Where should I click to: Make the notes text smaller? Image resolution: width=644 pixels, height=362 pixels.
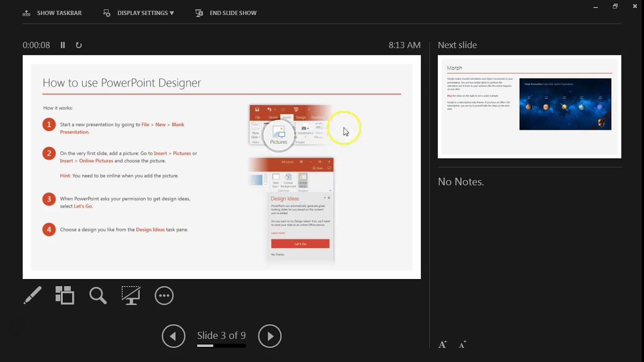click(462, 344)
